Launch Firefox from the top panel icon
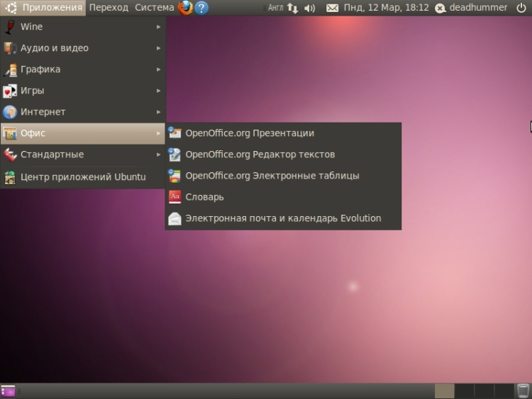532x399 pixels. (185, 8)
